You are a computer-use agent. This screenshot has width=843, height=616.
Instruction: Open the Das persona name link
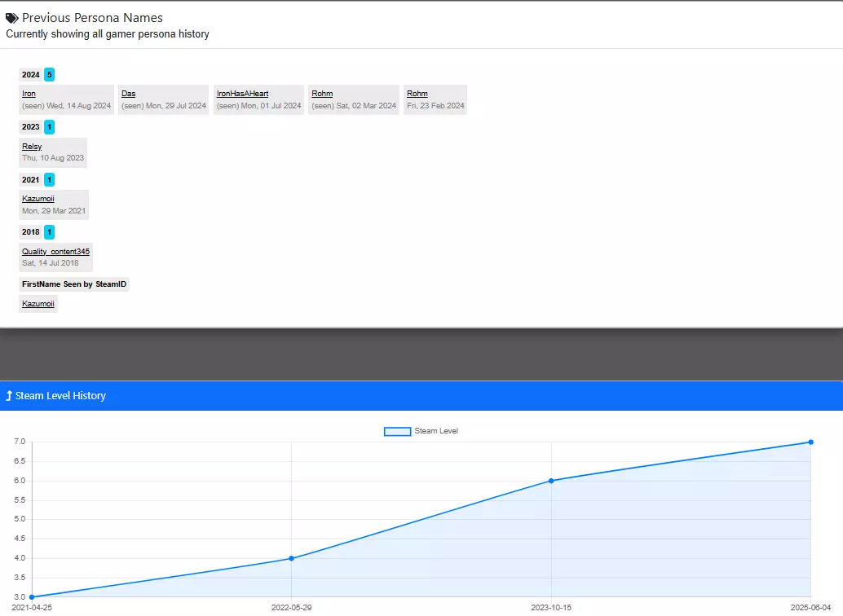tap(129, 94)
